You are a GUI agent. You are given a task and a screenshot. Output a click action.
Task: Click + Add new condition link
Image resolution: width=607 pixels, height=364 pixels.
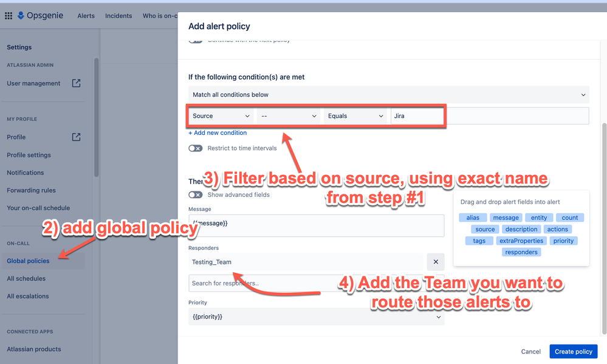point(218,133)
